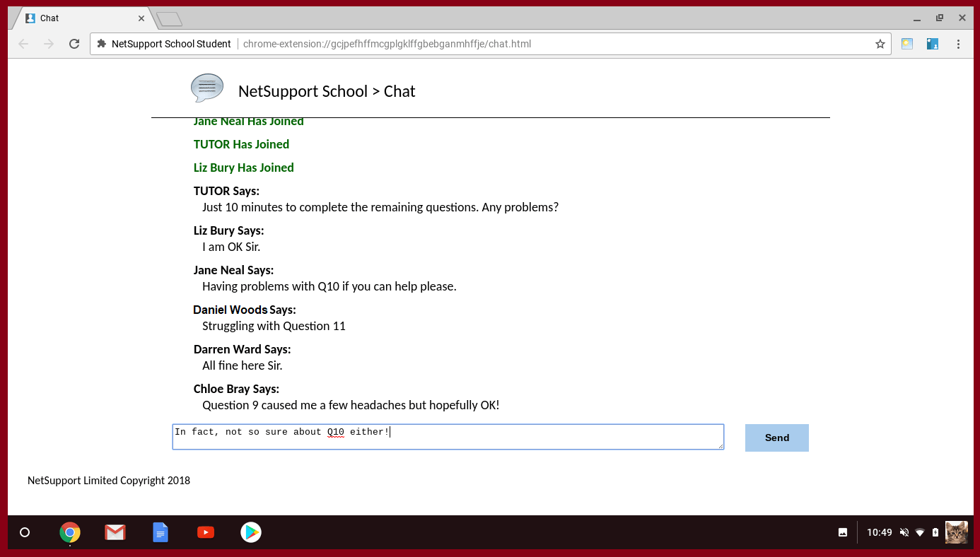Open Gmail from the shelf
This screenshot has width=980, height=557.
115,532
